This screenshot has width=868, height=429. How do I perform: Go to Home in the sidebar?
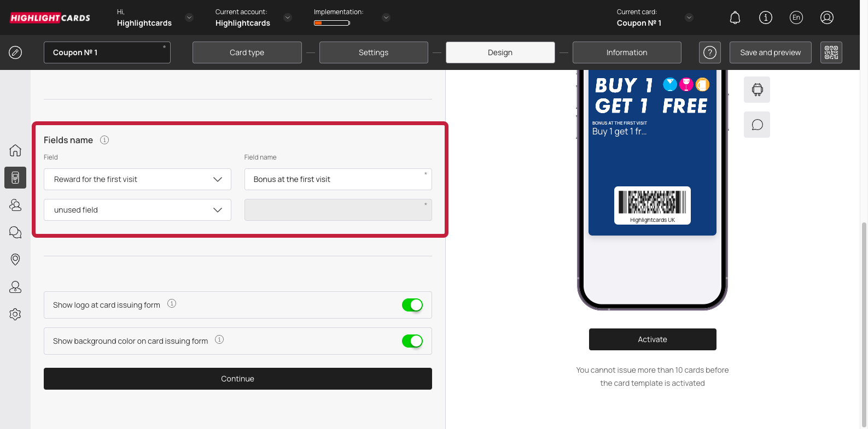click(15, 150)
